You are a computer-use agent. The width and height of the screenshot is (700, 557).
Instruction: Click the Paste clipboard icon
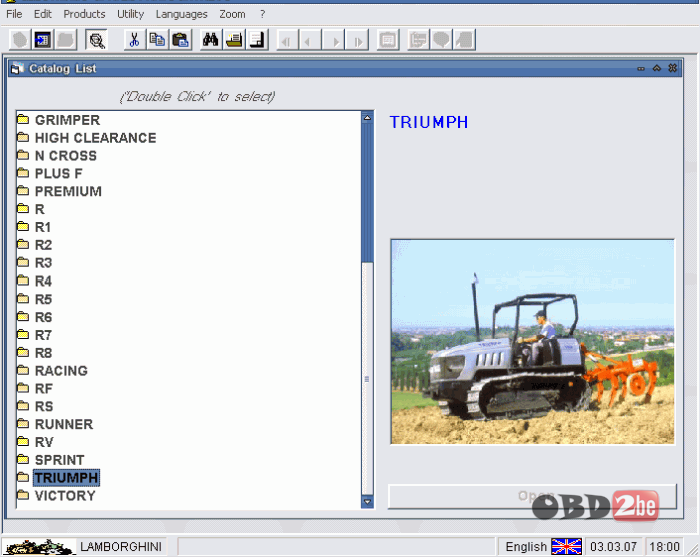click(180, 40)
